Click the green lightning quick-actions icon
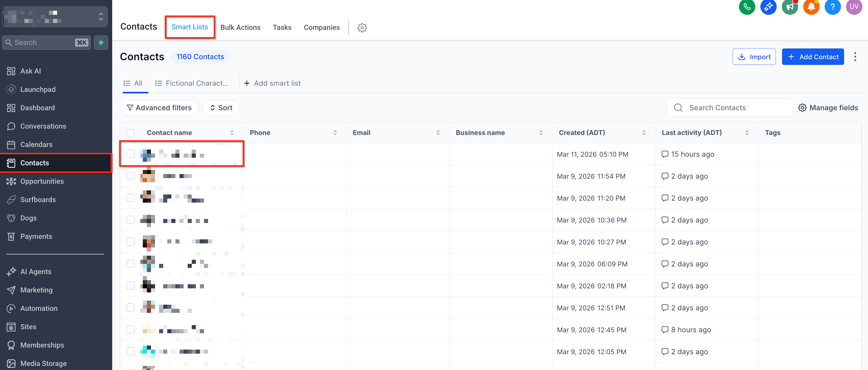 click(x=101, y=43)
